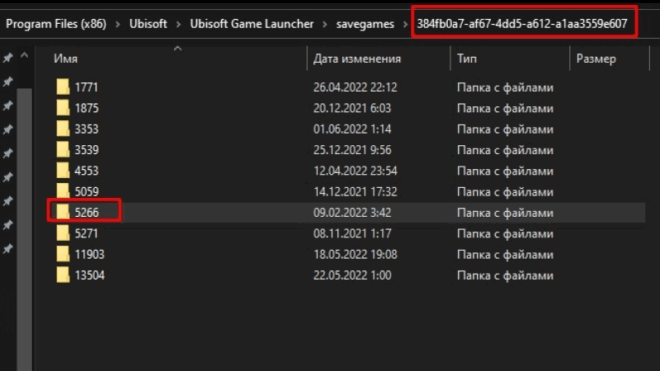Select the 1771 folder icon
Viewport: 660px width, 371px height.
(x=63, y=87)
